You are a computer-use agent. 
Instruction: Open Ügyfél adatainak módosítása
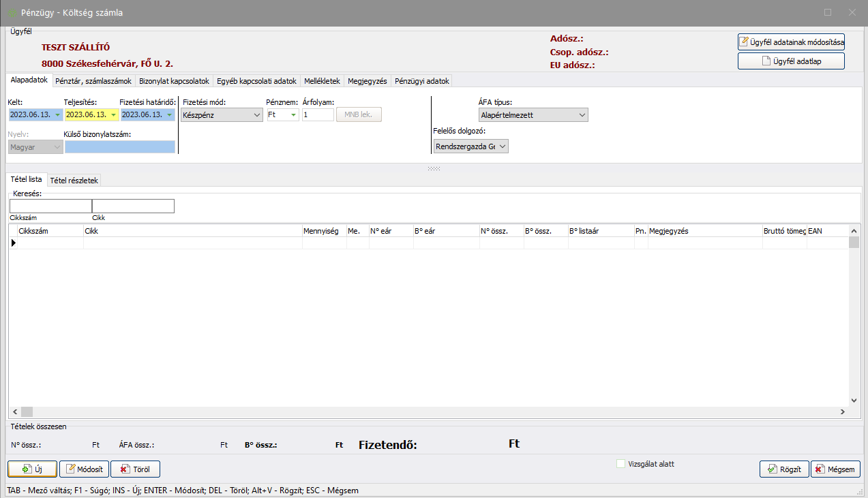tap(791, 42)
